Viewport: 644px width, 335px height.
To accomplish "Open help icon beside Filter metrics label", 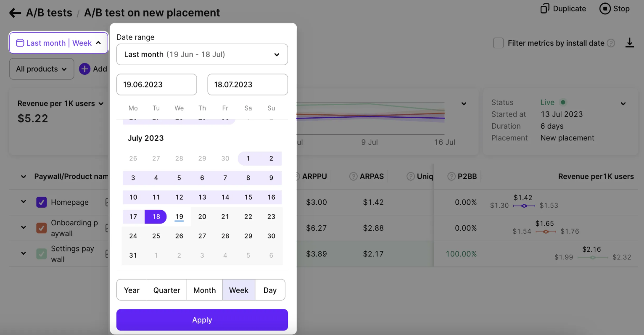I will tap(611, 43).
